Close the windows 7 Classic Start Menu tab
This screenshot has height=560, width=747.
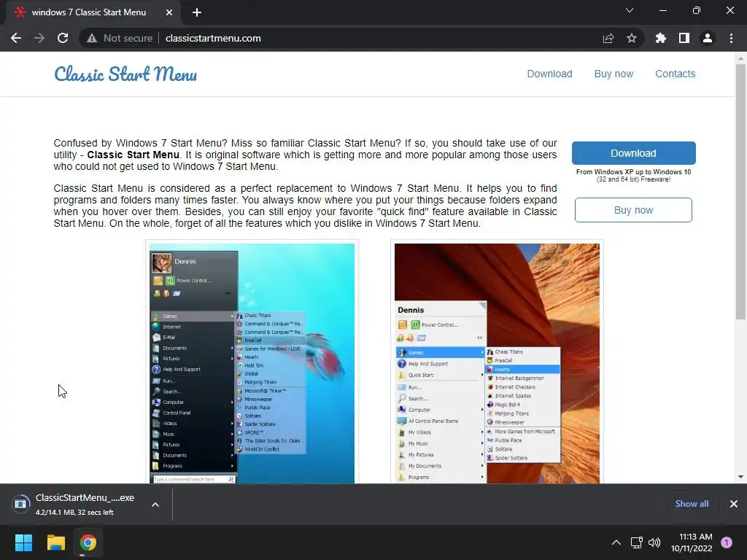point(169,12)
